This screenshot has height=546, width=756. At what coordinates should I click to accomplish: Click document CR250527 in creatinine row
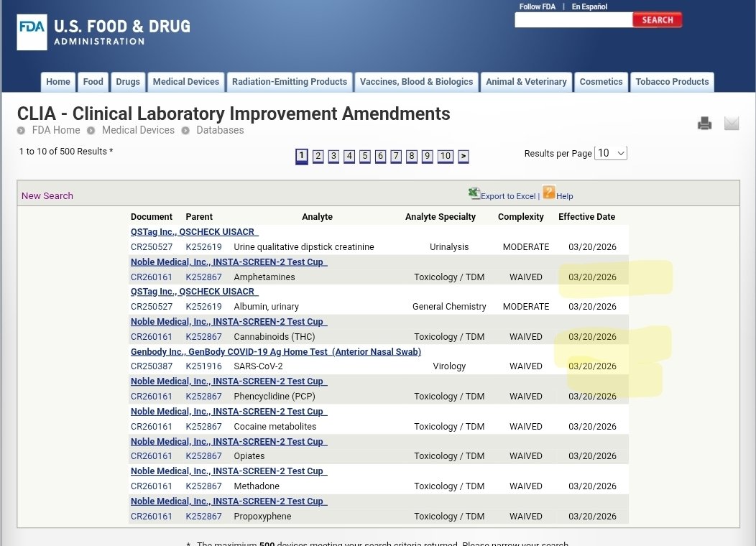(x=152, y=246)
